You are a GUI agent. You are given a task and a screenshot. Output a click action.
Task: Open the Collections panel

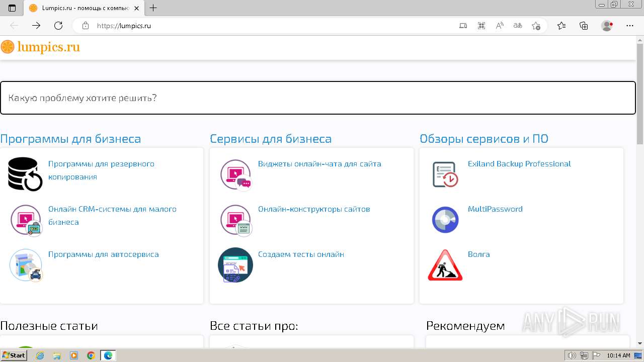pyautogui.click(x=584, y=26)
